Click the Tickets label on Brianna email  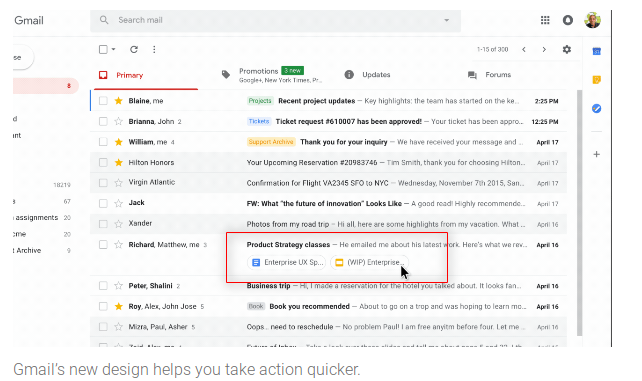click(259, 121)
